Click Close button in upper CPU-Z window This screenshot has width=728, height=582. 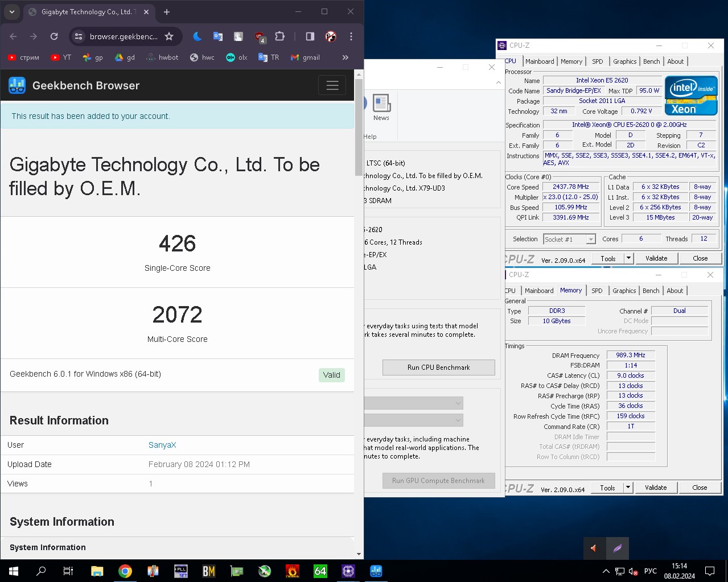click(x=700, y=258)
